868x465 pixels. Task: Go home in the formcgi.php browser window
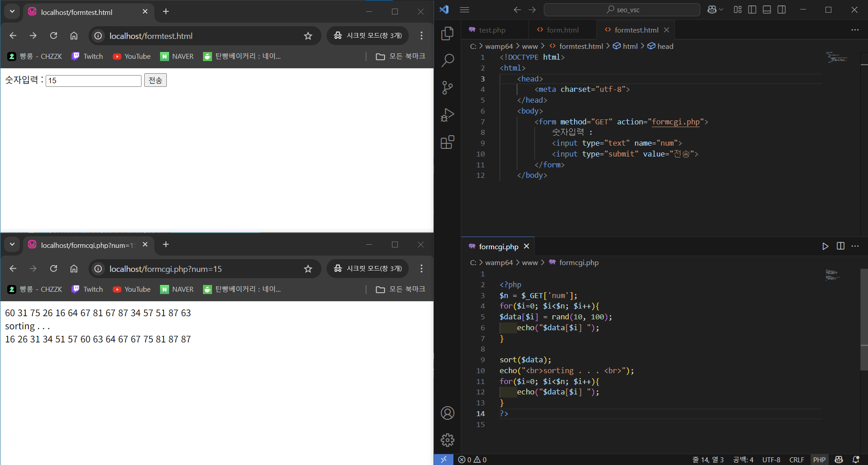74,269
